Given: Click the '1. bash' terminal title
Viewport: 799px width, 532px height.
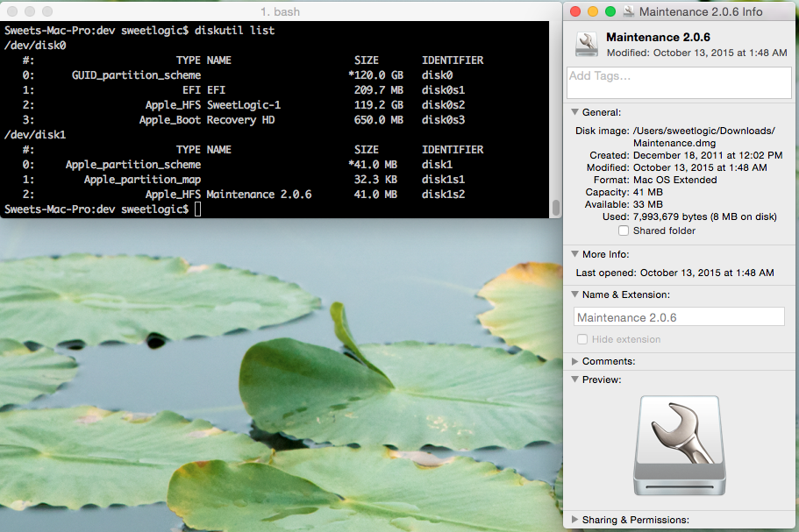Looking at the screenshot, I should click(281, 11).
